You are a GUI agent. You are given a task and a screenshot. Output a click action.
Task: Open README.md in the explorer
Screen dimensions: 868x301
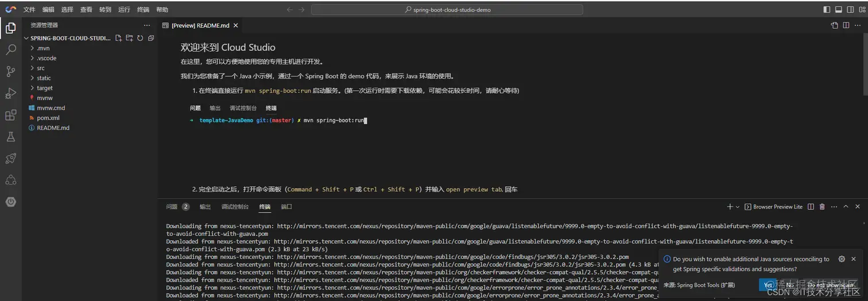coord(90,128)
